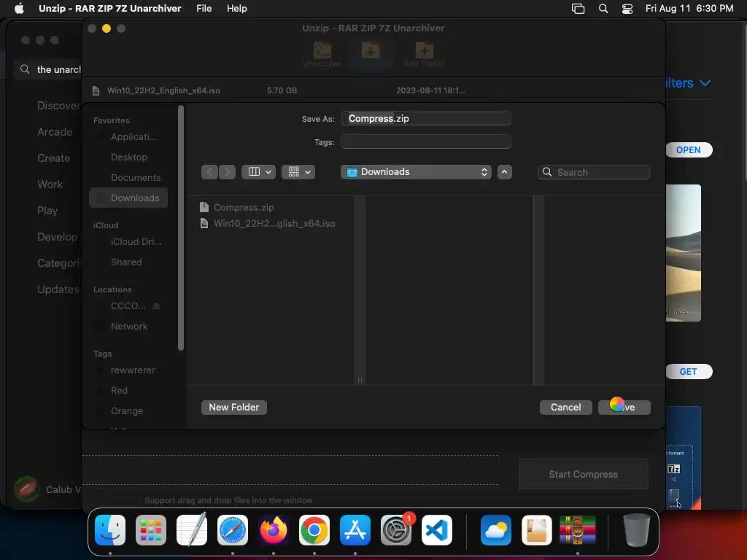Screen dimensions: 747x560
Task: Open Finder from the Dock
Action: pos(110,530)
